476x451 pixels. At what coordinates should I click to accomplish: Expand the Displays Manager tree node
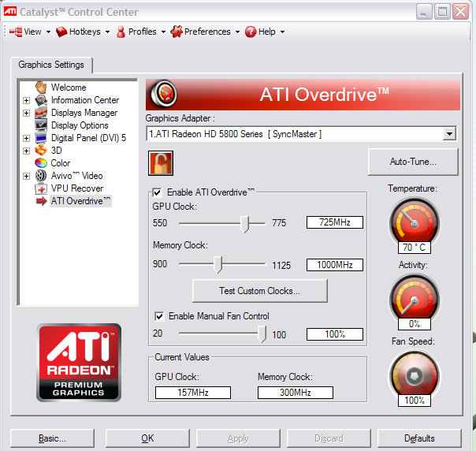pos(26,113)
